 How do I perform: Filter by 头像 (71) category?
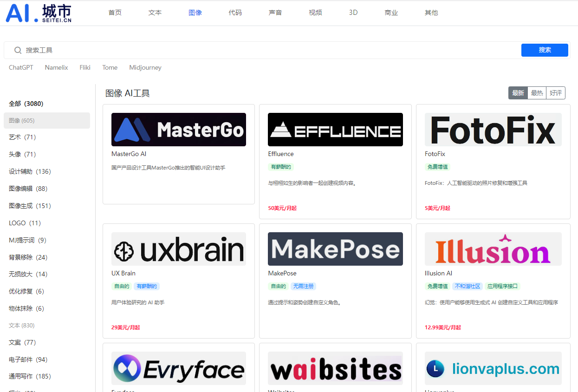pyautogui.click(x=22, y=154)
